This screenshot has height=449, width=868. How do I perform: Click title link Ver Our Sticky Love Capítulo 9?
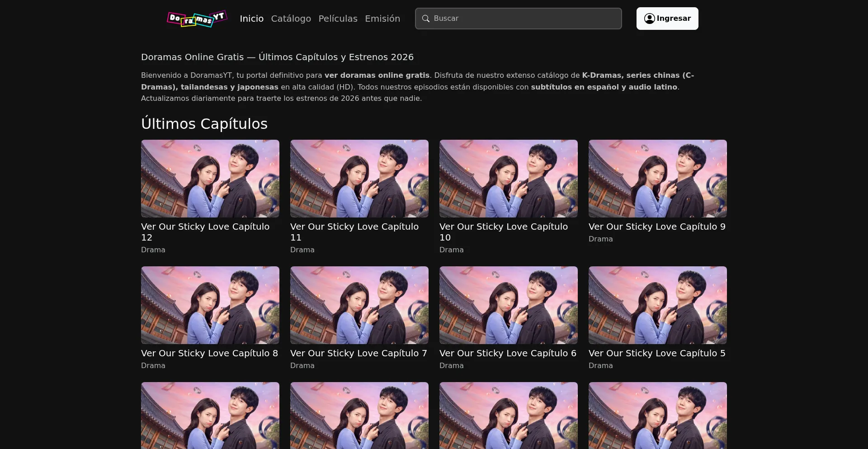pyautogui.click(x=657, y=227)
